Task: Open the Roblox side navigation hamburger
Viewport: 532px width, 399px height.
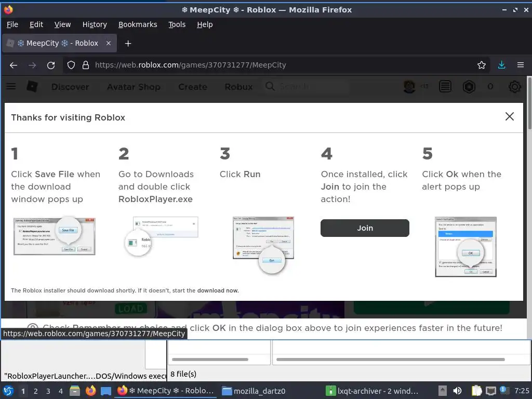Action: point(11,87)
